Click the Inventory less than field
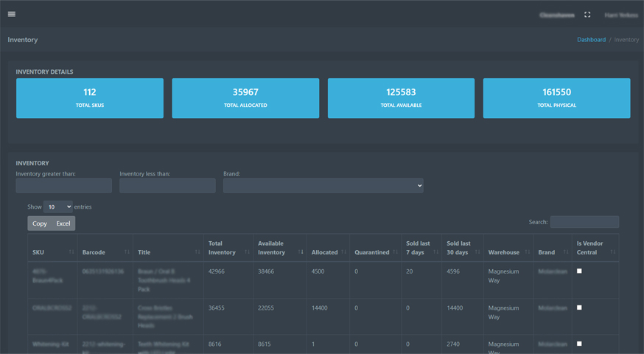644x354 pixels. pos(167,186)
